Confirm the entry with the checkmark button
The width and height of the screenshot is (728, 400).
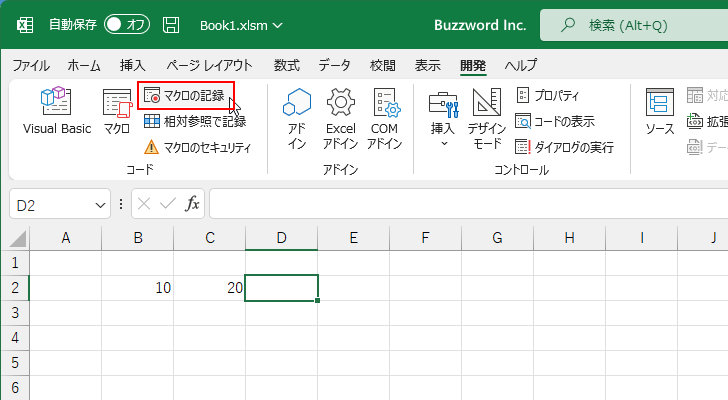(168, 204)
